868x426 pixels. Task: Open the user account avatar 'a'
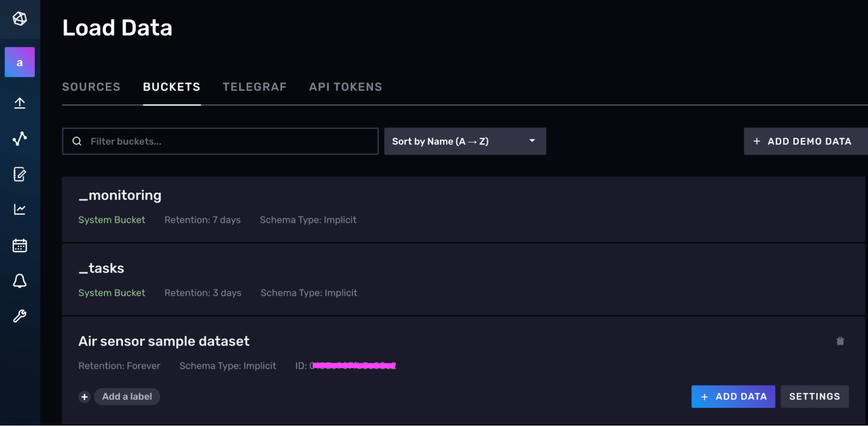[20, 62]
